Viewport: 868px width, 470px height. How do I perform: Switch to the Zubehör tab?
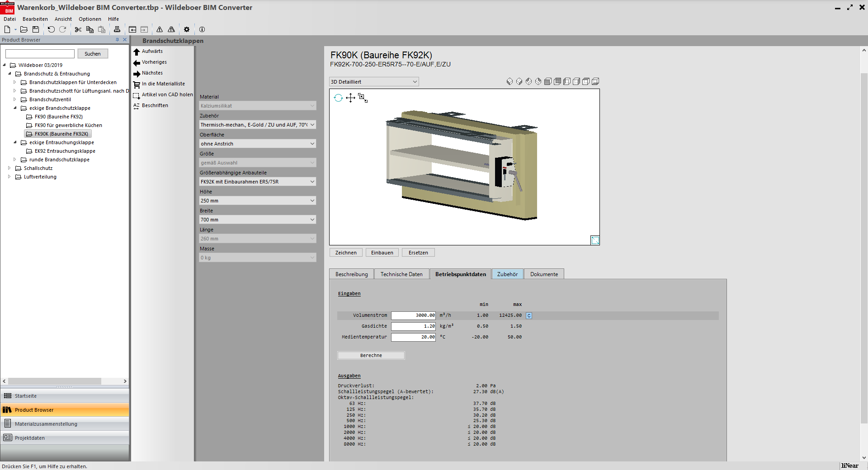508,274
